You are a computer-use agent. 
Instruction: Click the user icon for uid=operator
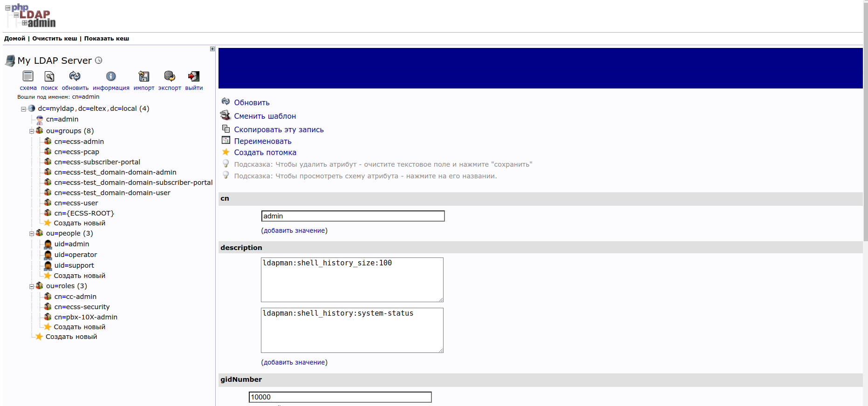point(48,255)
